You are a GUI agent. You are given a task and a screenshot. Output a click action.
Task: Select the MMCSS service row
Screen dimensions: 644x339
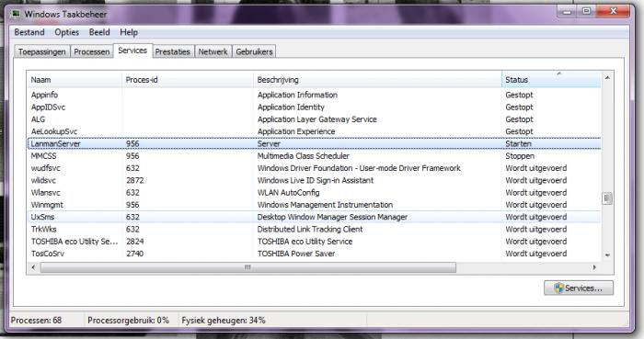315,156
